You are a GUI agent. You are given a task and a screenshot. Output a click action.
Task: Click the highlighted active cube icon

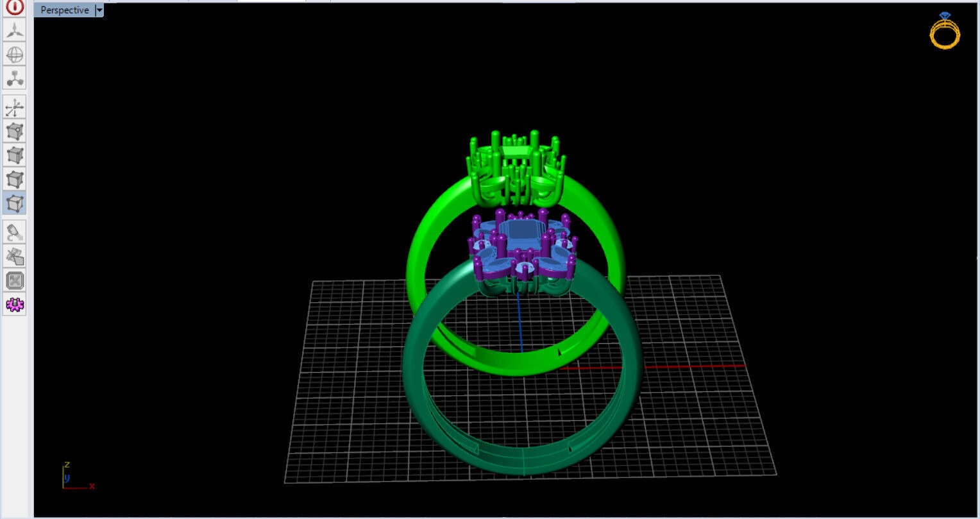point(15,203)
